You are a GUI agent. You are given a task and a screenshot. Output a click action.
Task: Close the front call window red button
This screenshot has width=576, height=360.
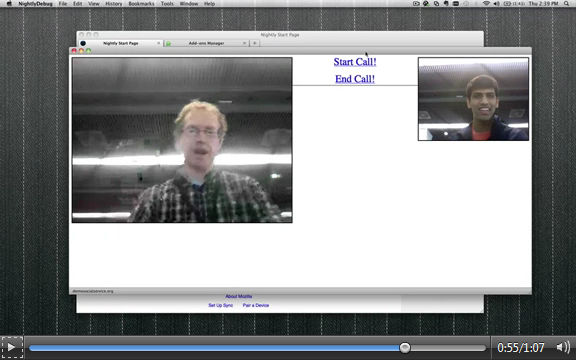point(74,51)
